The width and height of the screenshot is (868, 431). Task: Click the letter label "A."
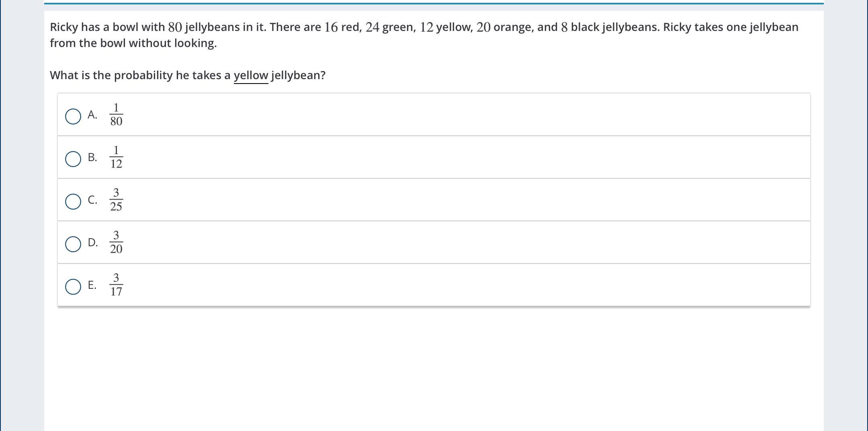pyautogui.click(x=92, y=115)
